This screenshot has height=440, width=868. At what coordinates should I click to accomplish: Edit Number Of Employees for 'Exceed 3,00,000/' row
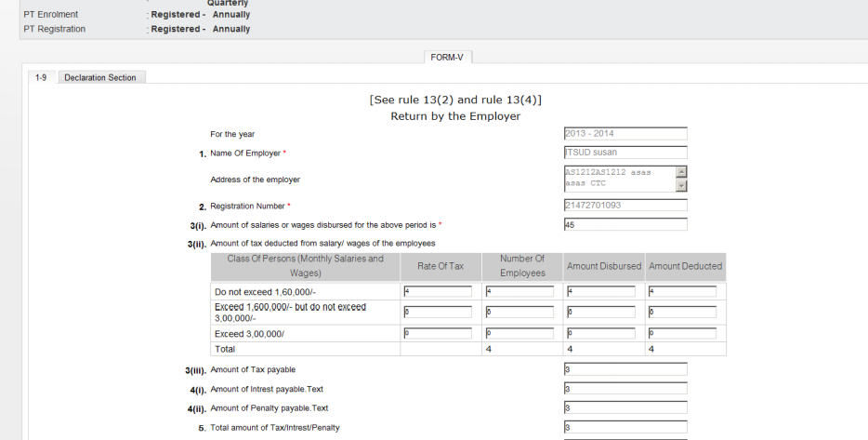(519, 333)
